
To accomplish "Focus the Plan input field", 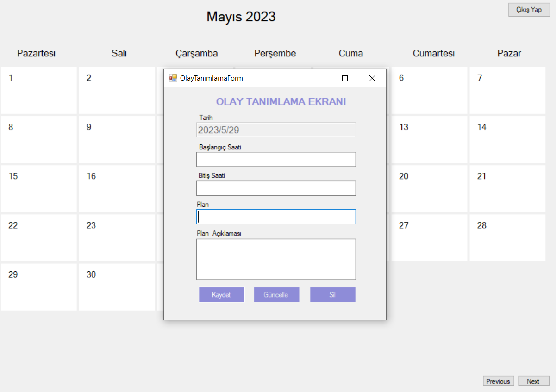I will tap(275, 217).
